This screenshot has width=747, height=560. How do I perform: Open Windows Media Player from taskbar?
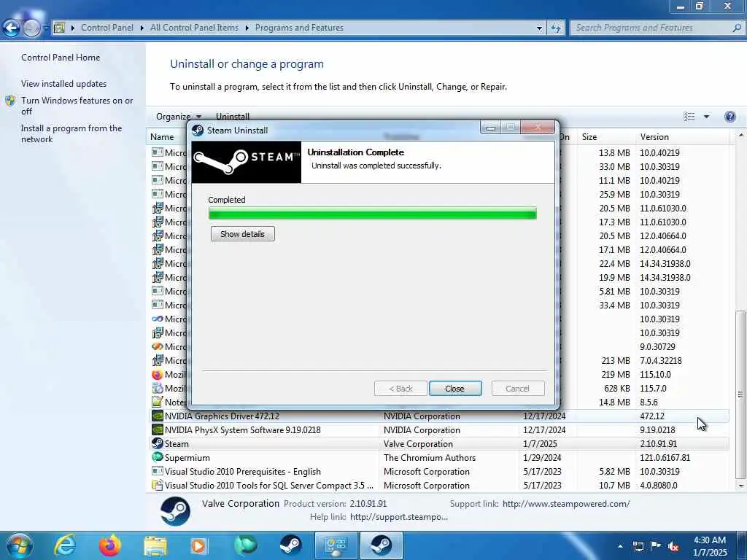[x=198, y=545]
